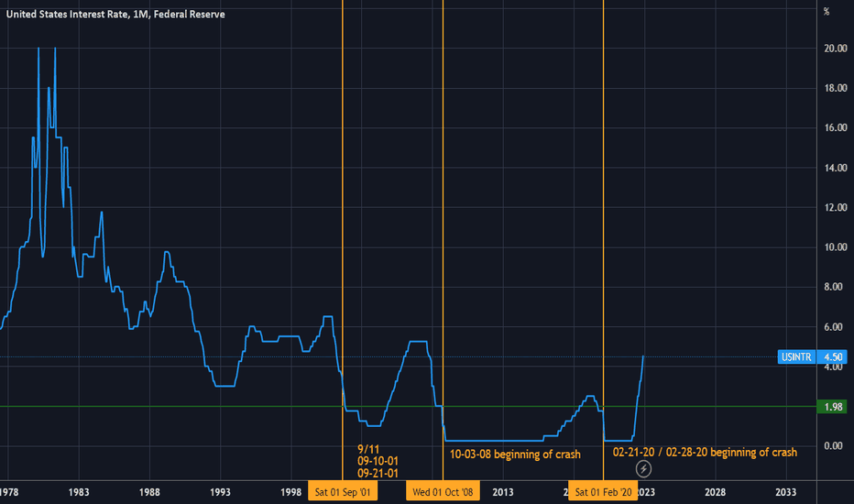Click the 10.00 price axis label
The image size is (854, 504).
coord(836,247)
